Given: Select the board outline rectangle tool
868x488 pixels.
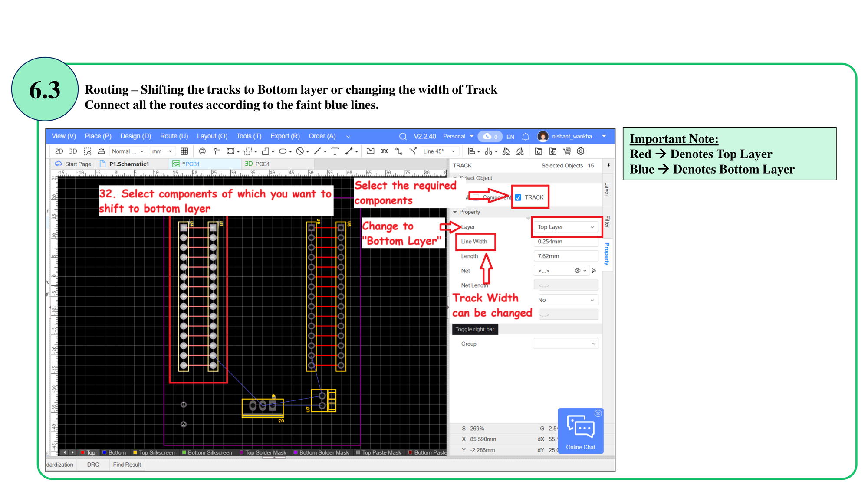Looking at the screenshot, I should [x=230, y=151].
